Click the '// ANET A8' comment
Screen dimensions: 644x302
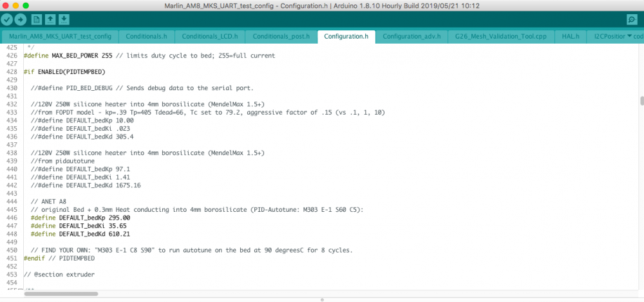(48, 202)
